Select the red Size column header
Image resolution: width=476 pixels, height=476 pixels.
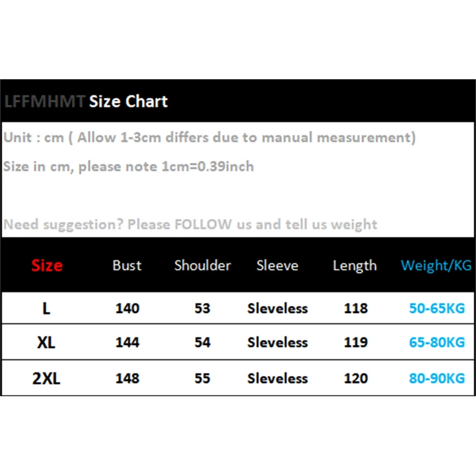click(47, 265)
